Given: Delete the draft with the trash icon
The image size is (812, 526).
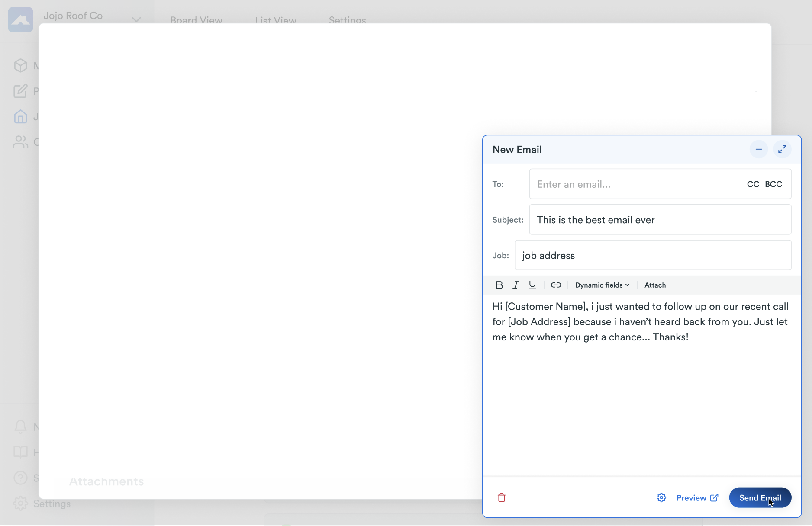Looking at the screenshot, I should (x=502, y=497).
